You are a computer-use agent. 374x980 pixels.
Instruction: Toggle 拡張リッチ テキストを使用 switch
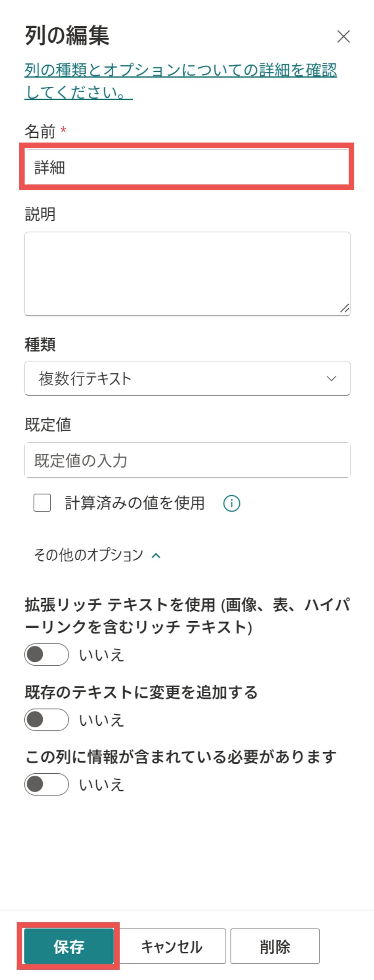click(46, 655)
